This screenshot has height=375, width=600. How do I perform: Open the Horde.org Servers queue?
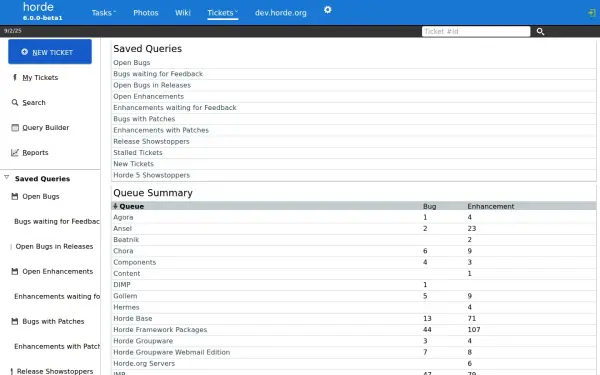(144, 364)
